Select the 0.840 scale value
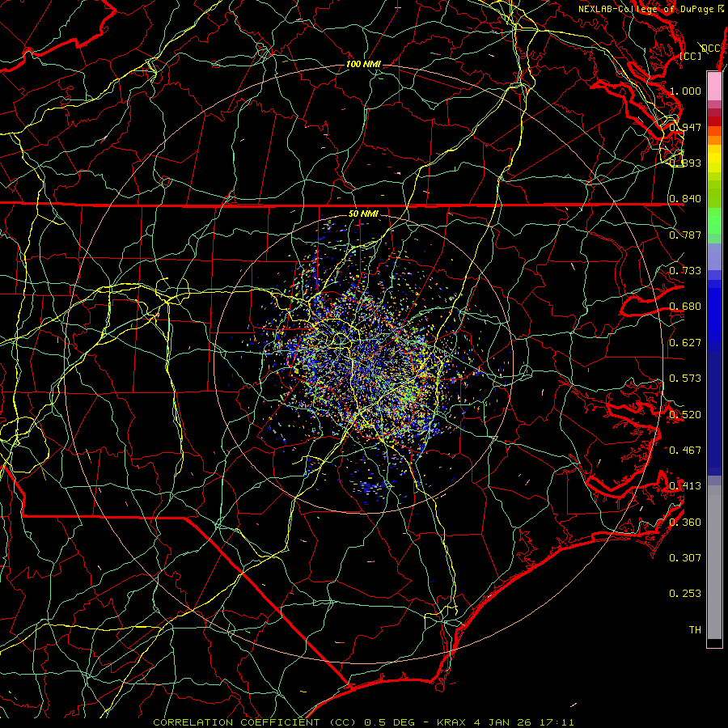The width and height of the screenshot is (728, 728). pos(685,199)
